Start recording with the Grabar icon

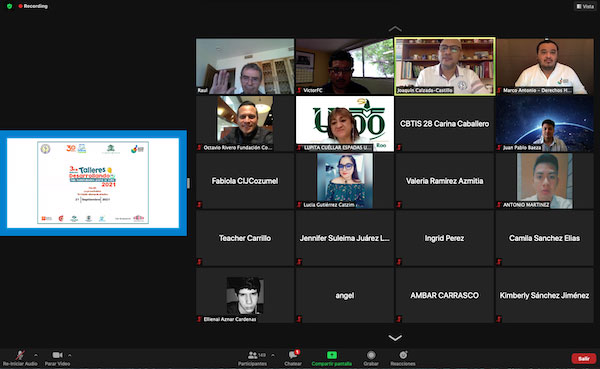[x=371, y=355]
